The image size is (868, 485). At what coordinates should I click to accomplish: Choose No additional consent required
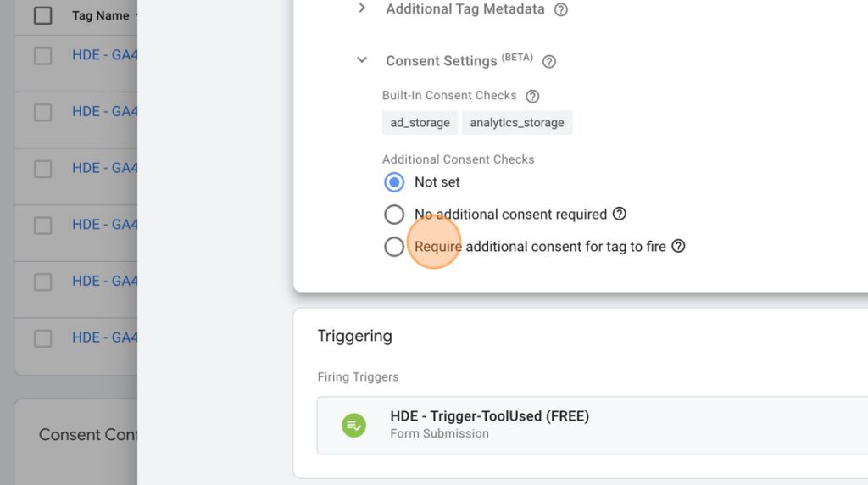click(394, 215)
